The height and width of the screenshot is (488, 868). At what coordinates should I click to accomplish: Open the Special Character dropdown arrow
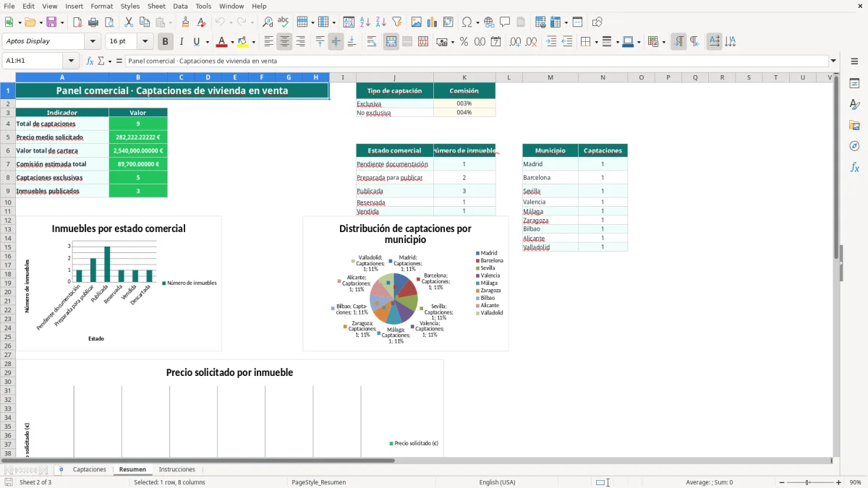pyautogui.click(x=478, y=22)
